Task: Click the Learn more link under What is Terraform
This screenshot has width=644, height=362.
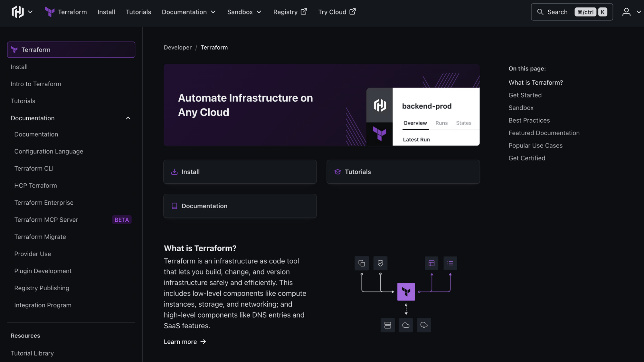Action: click(x=180, y=342)
